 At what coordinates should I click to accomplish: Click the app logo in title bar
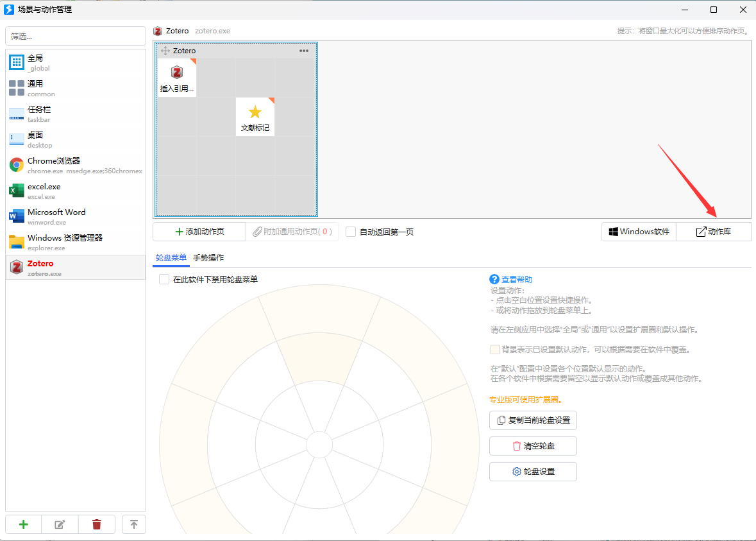click(9, 9)
